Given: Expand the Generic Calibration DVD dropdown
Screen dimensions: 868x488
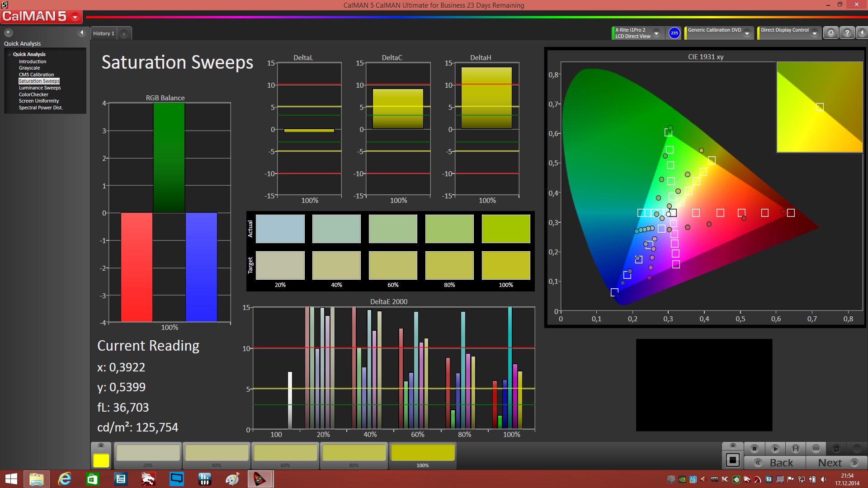Looking at the screenshot, I should click(749, 33).
